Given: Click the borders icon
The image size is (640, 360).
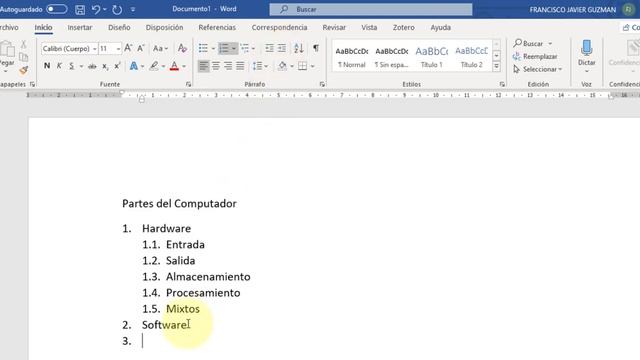Looking at the screenshot, I should (x=302, y=66).
